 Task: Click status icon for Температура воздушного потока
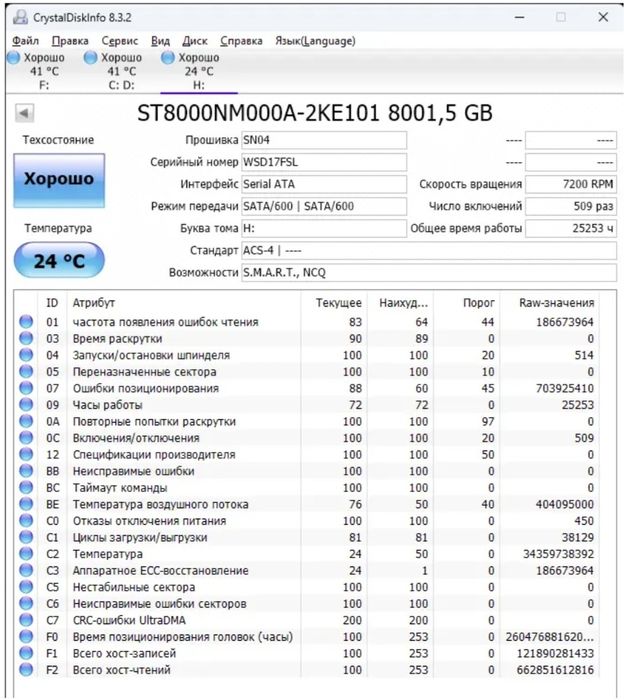tap(26, 504)
